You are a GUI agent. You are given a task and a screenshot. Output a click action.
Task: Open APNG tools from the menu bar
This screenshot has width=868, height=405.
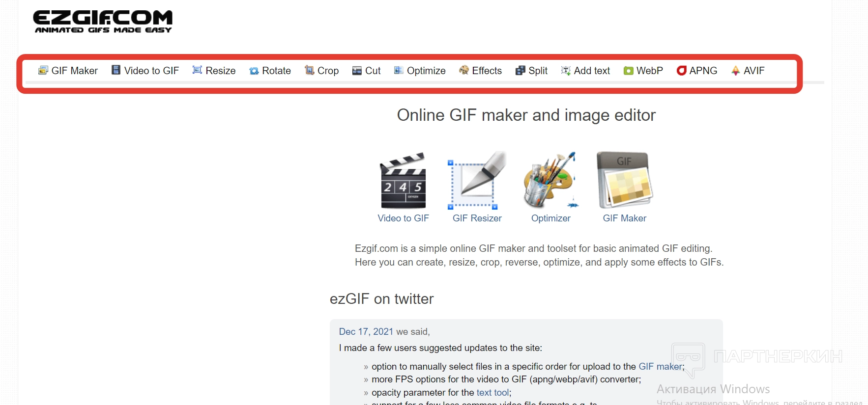pos(703,71)
